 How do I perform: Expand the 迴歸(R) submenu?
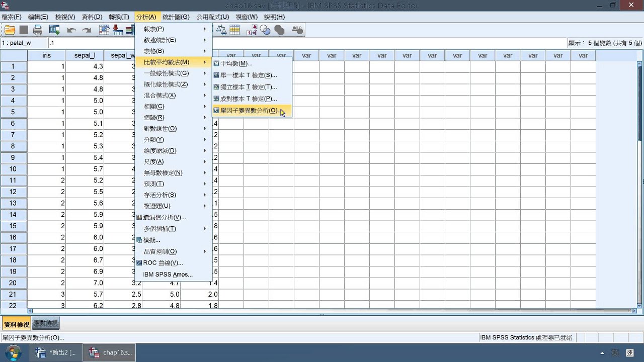[174, 118]
